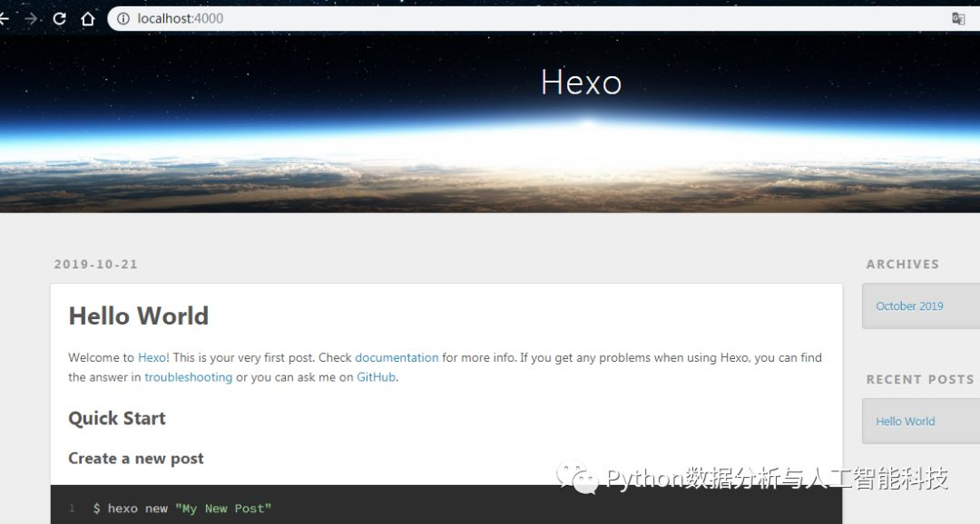This screenshot has width=980, height=524.
Task: Click the translate page icon
Action: [x=958, y=19]
